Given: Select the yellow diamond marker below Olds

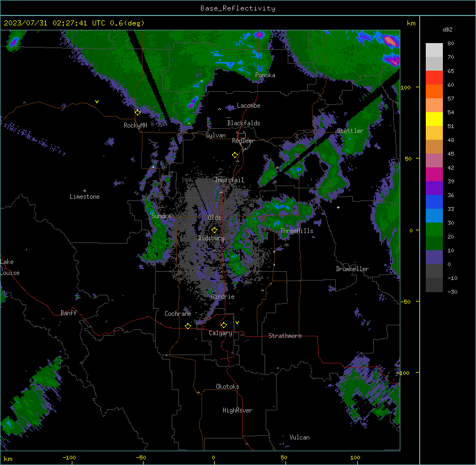Looking at the screenshot, I should pos(214,230).
